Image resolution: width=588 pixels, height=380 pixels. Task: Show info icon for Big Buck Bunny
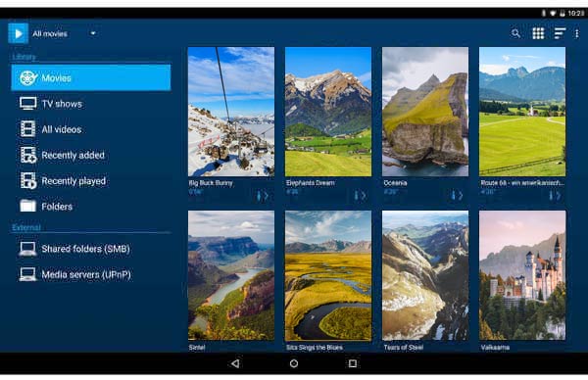point(259,195)
